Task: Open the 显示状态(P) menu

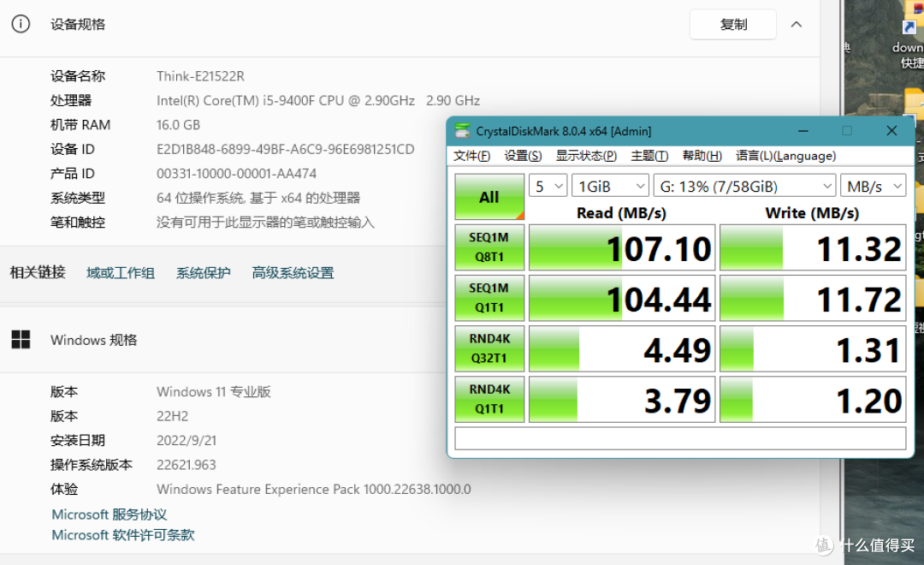Action: click(x=586, y=156)
